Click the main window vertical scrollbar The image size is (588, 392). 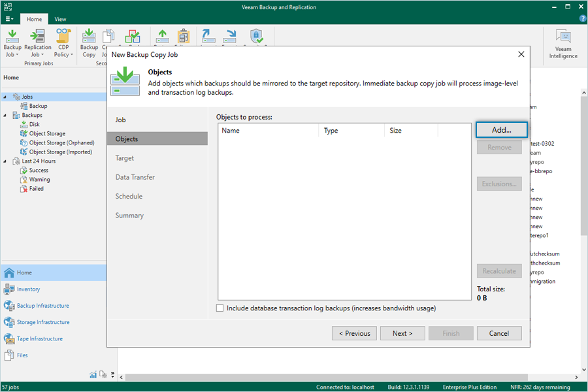coord(584,167)
